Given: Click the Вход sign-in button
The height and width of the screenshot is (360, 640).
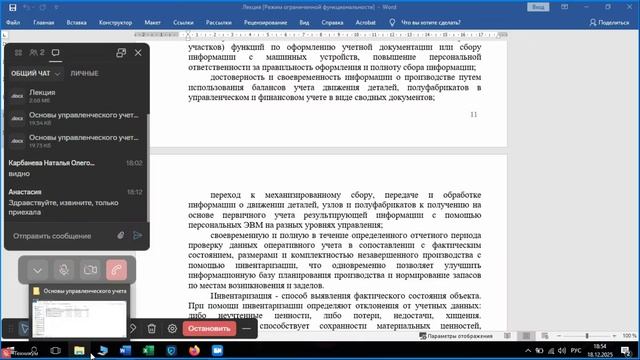Looking at the screenshot, I should [538, 7].
